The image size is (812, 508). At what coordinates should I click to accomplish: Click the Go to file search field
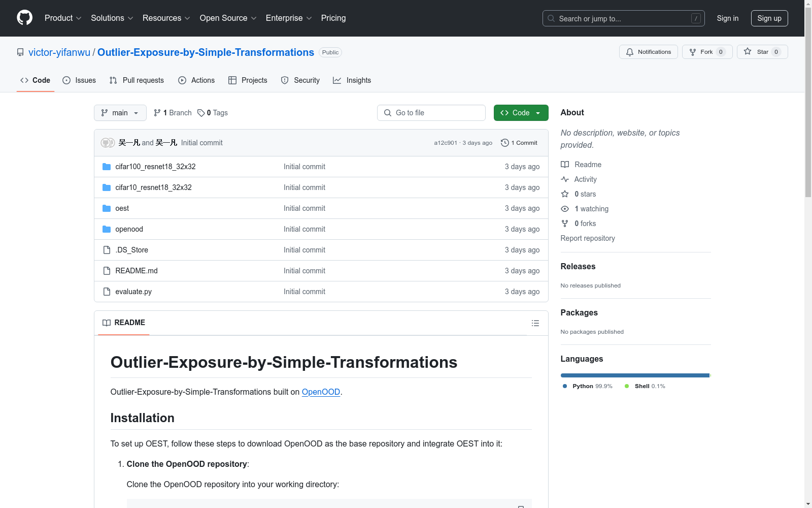[431, 113]
